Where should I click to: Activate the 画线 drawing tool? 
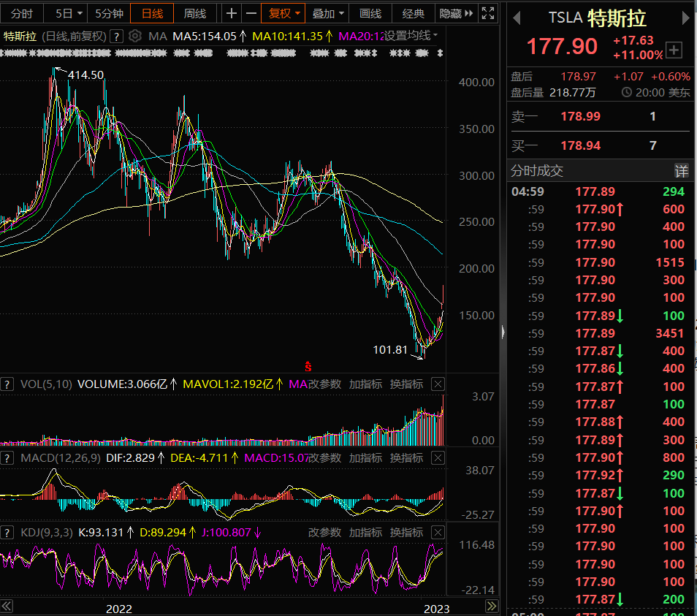370,13
